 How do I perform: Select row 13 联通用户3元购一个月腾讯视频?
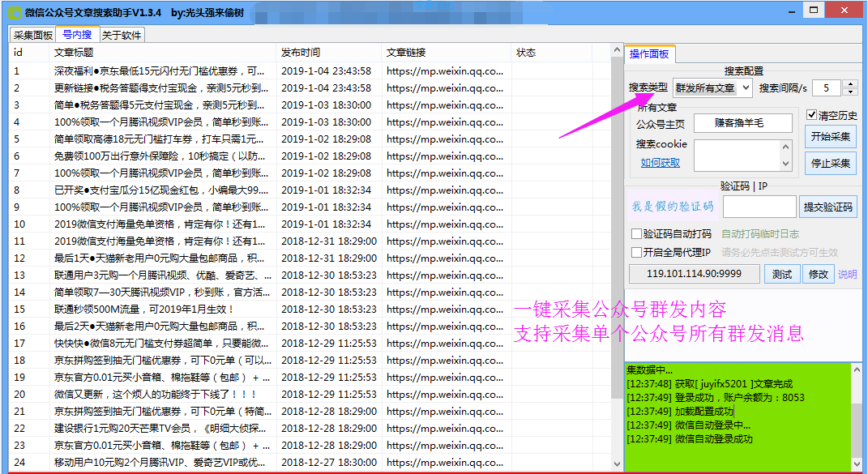tap(310, 275)
